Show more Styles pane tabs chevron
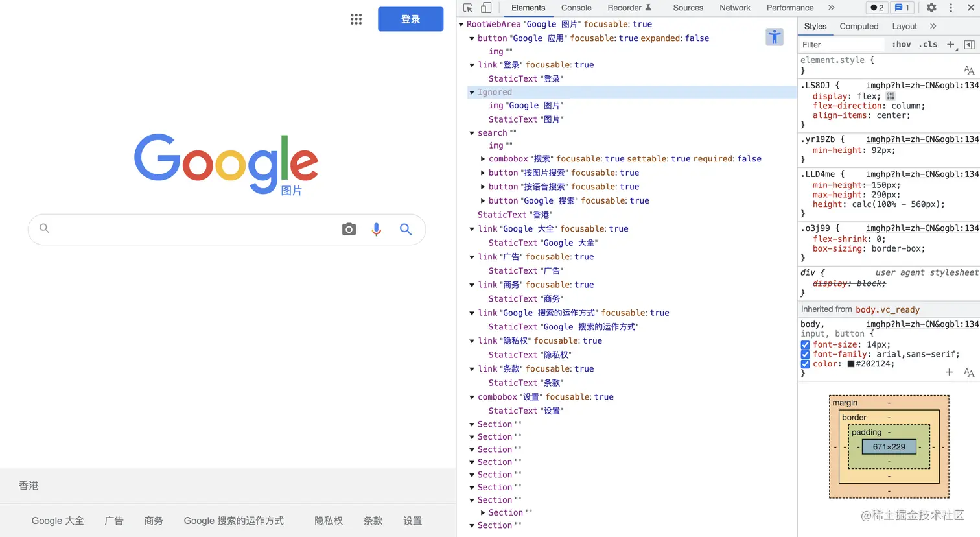 pyautogui.click(x=933, y=27)
